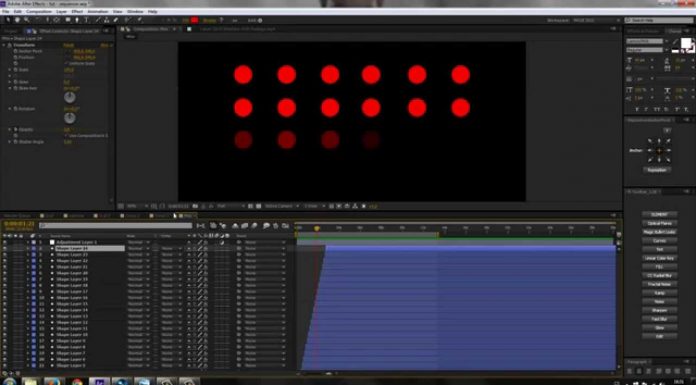
Task: Enable Motion Blur timeline switch
Action: tap(254, 226)
